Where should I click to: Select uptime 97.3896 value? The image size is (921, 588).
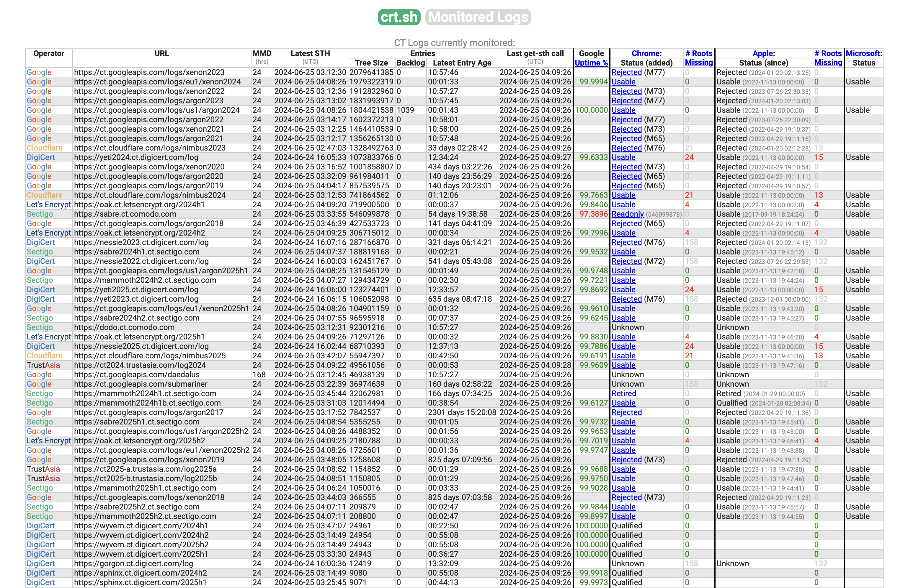pyautogui.click(x=594, y=214)
